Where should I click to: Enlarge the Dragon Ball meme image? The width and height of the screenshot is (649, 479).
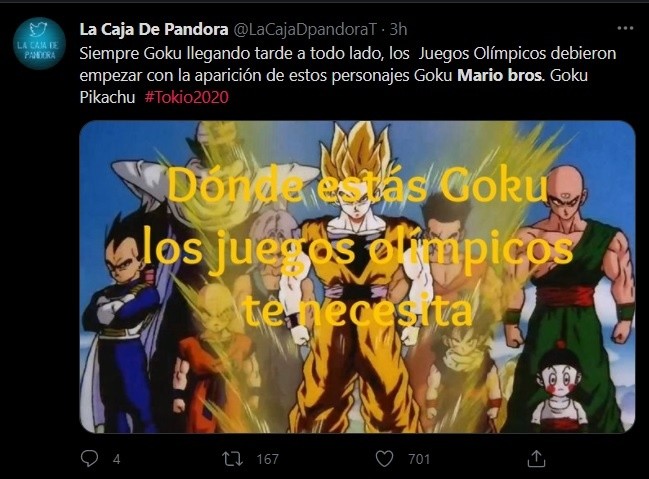pyautogui.click(x=357, y=277)
